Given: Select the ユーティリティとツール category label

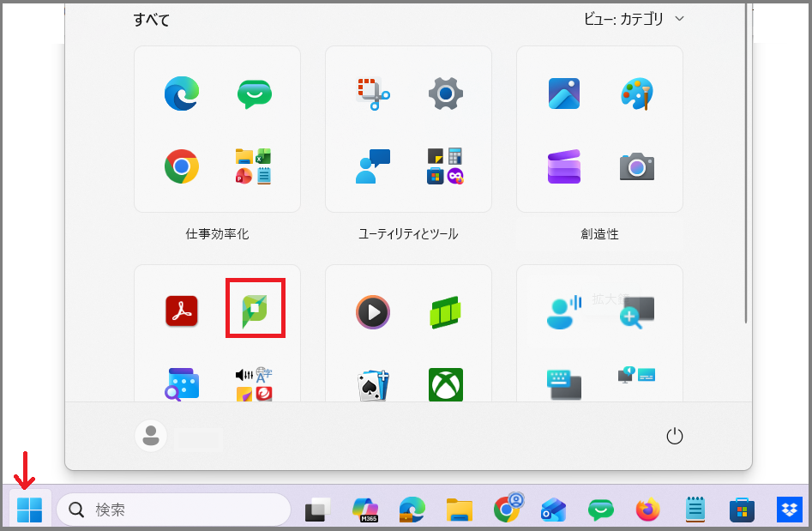Looking at the screenshot, I should coord(408,233).
